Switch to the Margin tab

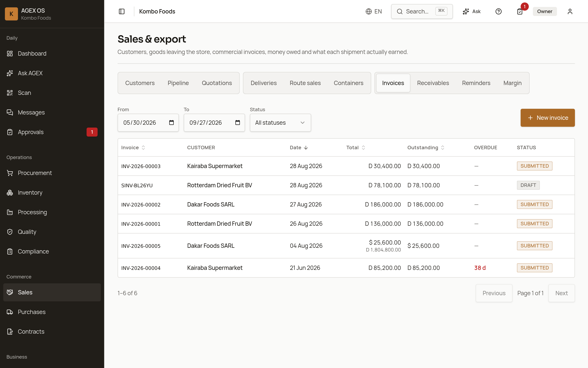[x=512, y=83]
